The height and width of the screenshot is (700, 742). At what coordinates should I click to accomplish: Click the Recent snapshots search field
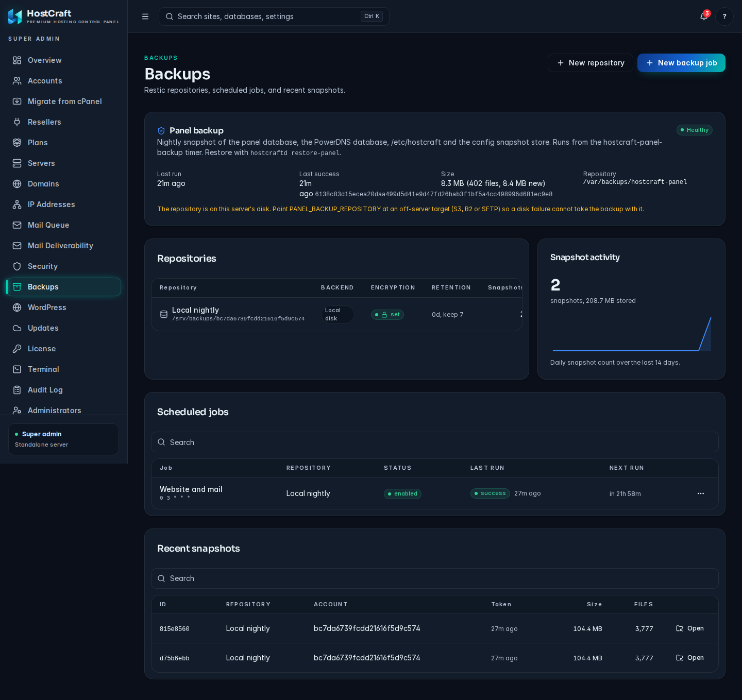(435, 578)
